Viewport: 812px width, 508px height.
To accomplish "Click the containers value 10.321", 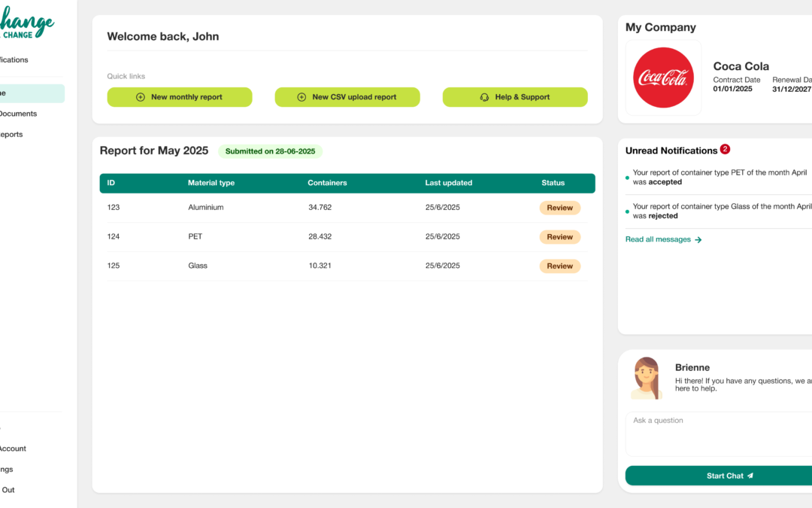I will [320, 266].
